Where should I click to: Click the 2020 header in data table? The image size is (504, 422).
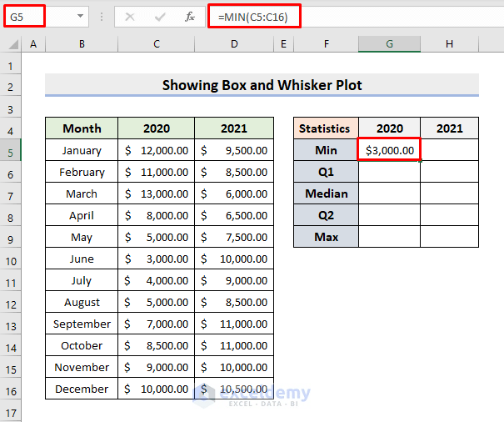coord(157,128)
